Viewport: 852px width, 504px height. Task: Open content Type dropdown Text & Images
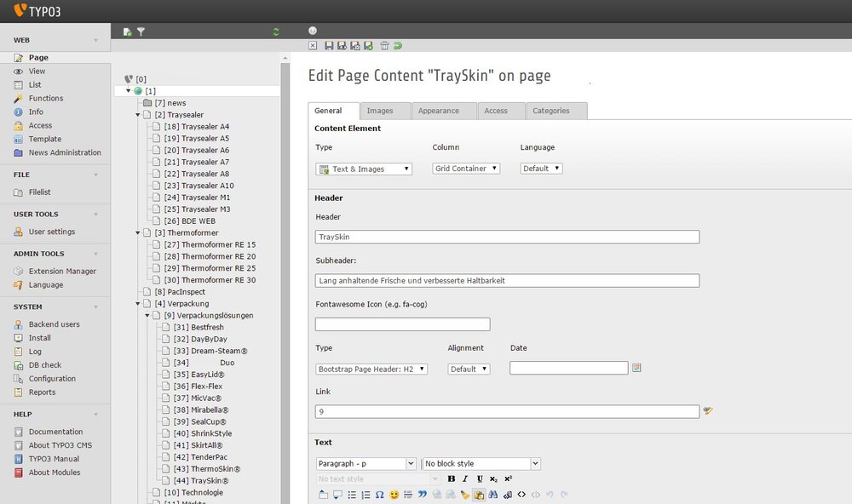point(364,169)
